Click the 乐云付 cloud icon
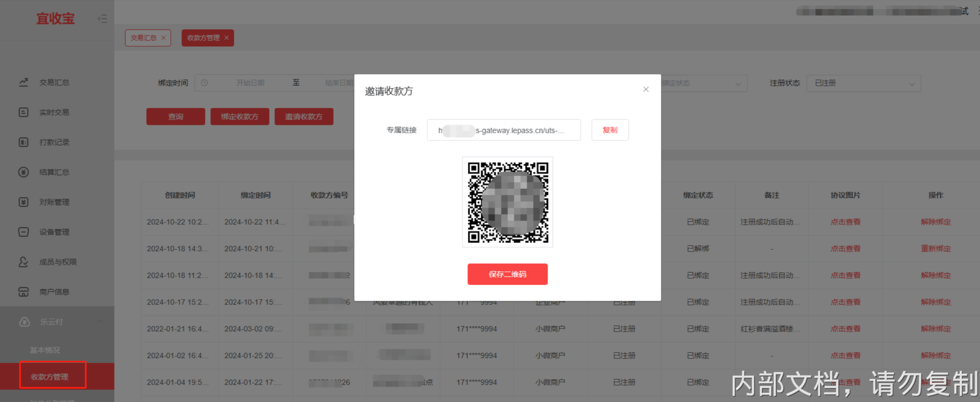The image size is (980, 402). (x=25, y=322)
